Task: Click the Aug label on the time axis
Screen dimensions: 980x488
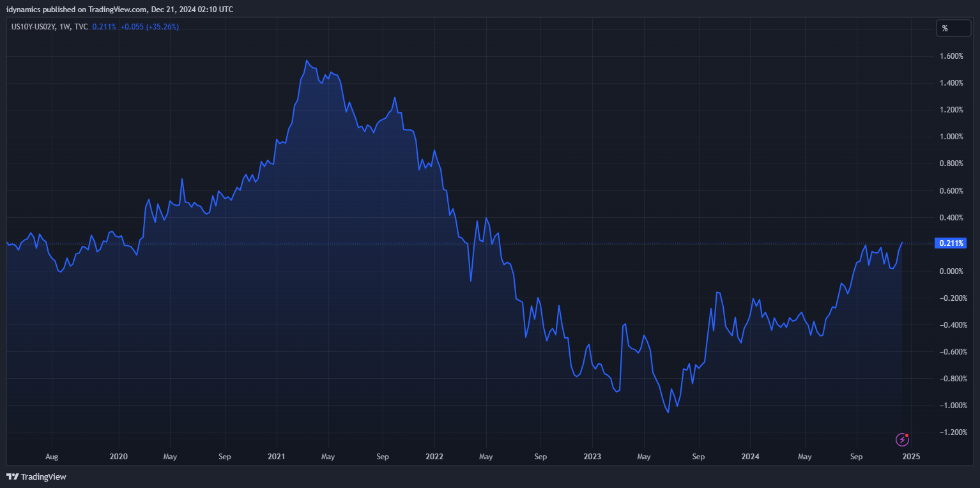Action: (52, 457)
